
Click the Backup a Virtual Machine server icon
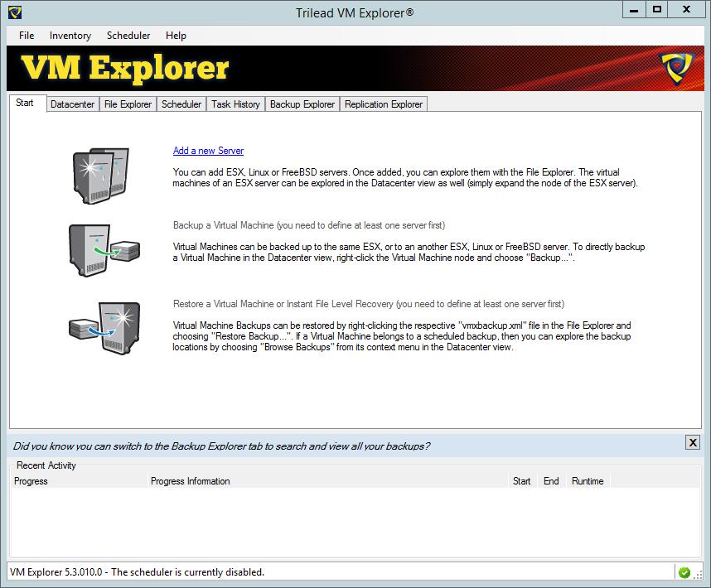tap(104, 250)
